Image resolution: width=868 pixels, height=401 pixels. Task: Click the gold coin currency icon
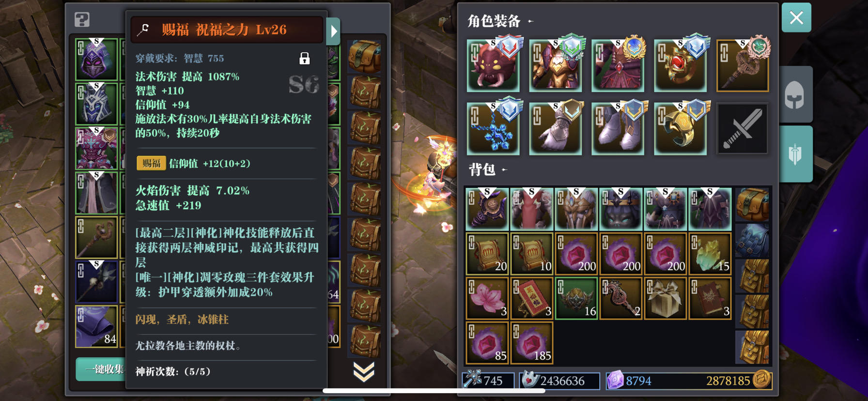tap(762, 380)
